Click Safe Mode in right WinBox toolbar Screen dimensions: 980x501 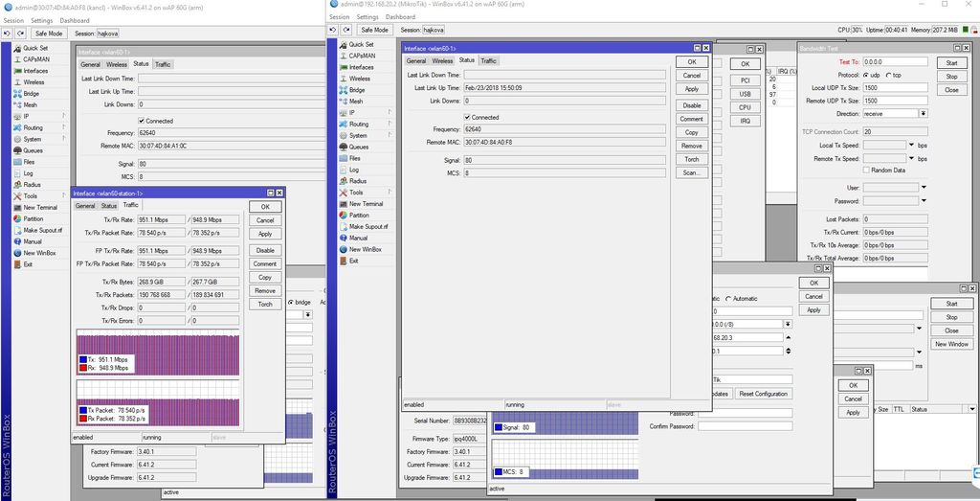[374, 30]
